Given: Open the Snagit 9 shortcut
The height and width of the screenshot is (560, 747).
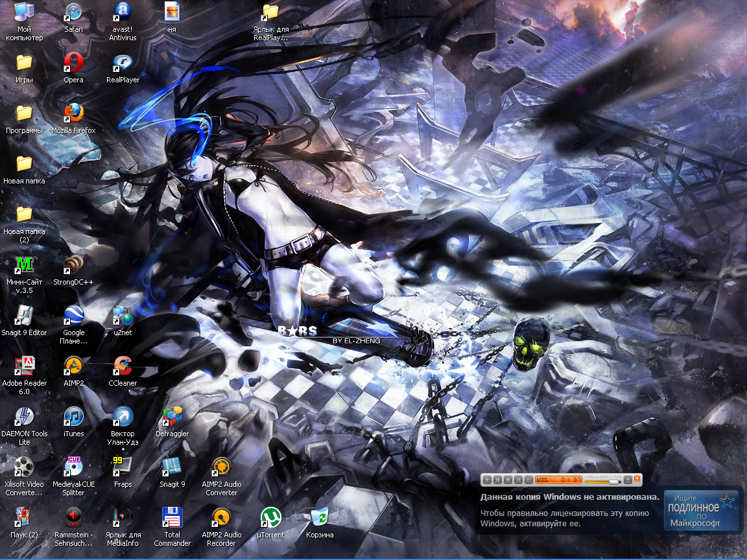Looking at the screenshot, I should point(172,472).
